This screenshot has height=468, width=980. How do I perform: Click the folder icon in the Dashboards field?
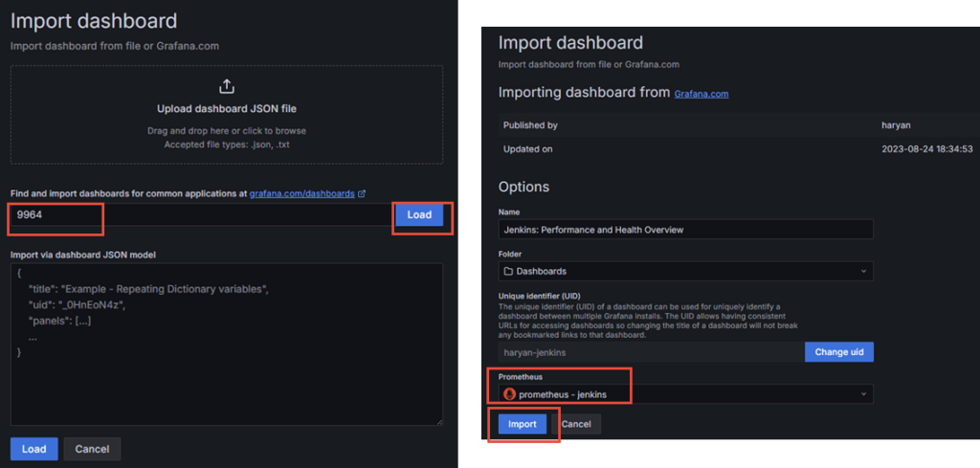click(x=508, y=272)
